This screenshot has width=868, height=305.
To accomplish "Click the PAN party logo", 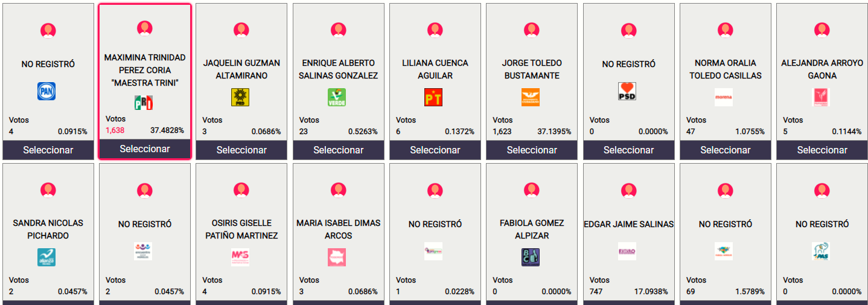I will [47, 91].
